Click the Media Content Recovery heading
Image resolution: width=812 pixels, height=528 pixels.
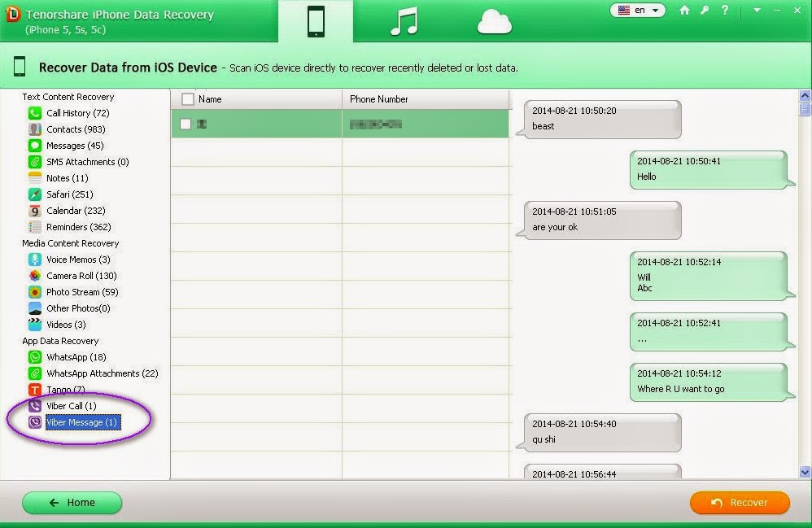click(71, 243)
